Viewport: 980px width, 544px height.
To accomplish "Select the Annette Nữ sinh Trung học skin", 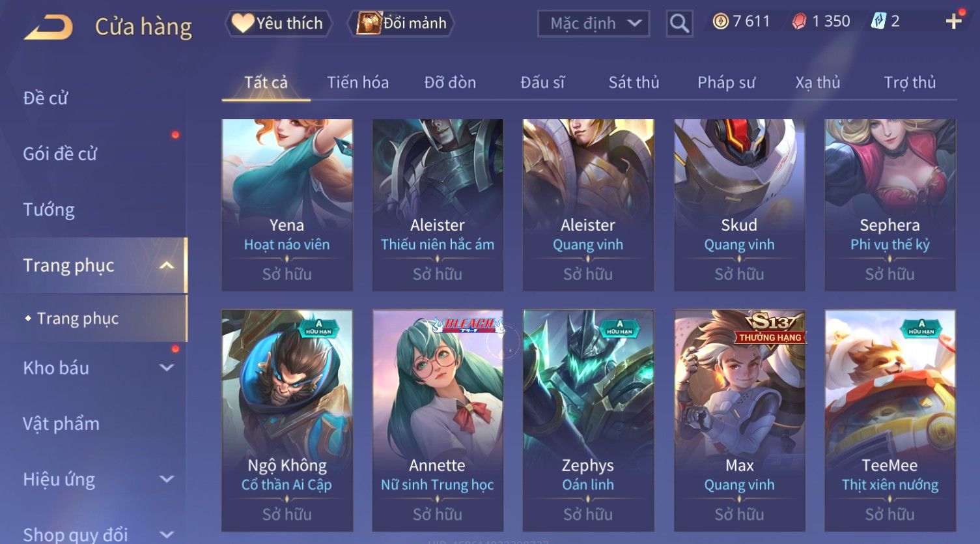I will (x=438, y=420).
